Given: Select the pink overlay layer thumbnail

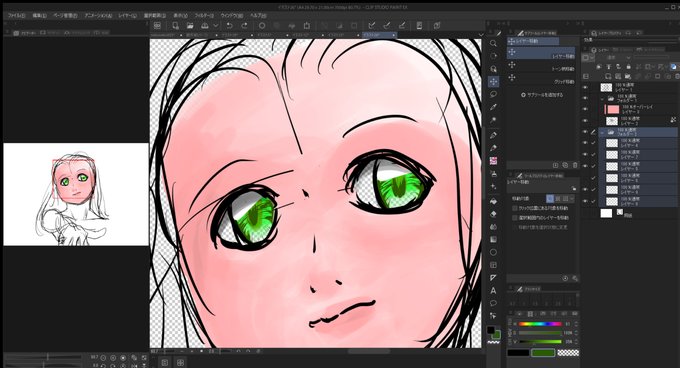Looking at the screenshot, I should pyautogui.click(x=613, y=109).
